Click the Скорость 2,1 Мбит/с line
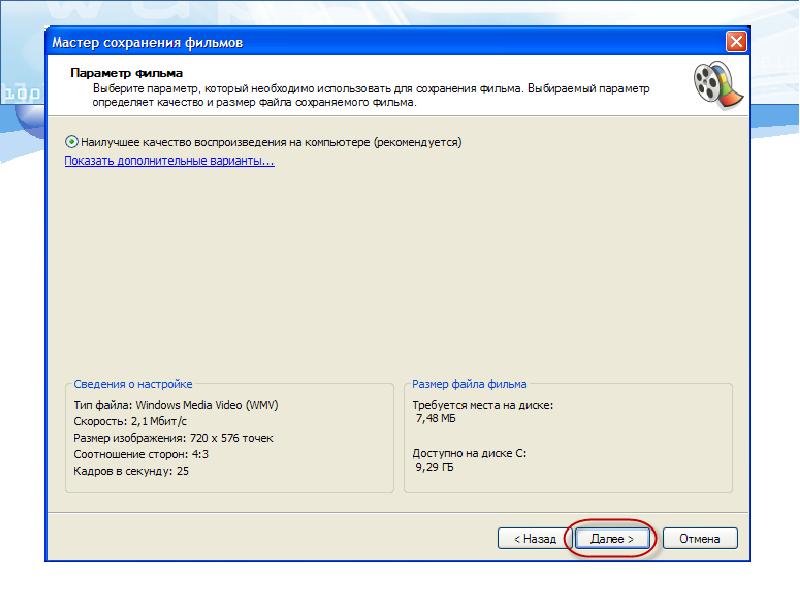 pos(129,422)
